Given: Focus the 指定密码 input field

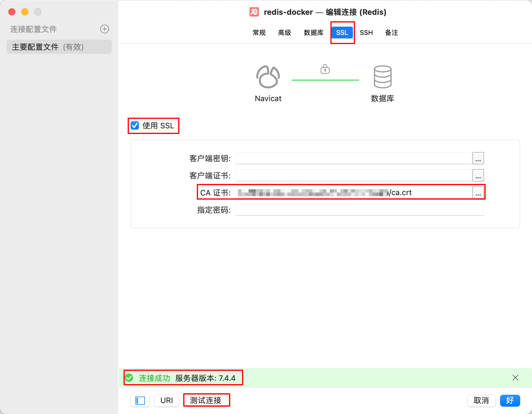Looking at the screenshot, I should tap(360, 210).
